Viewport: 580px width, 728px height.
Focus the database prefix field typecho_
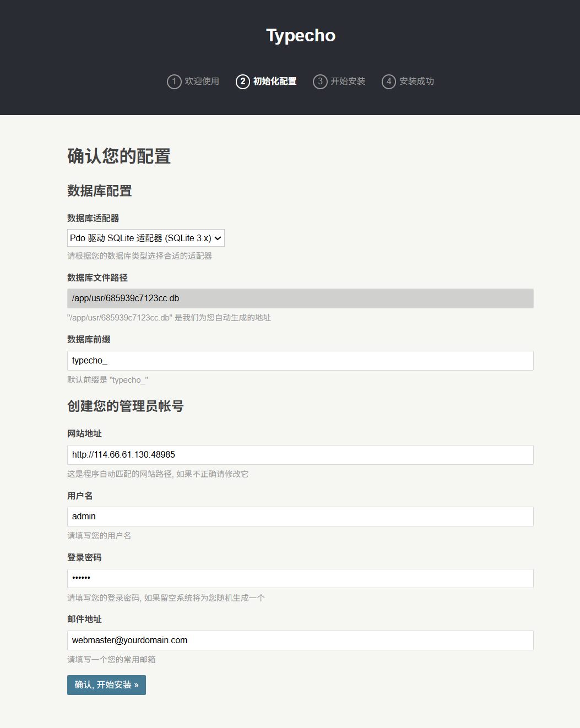coord(300,361)
